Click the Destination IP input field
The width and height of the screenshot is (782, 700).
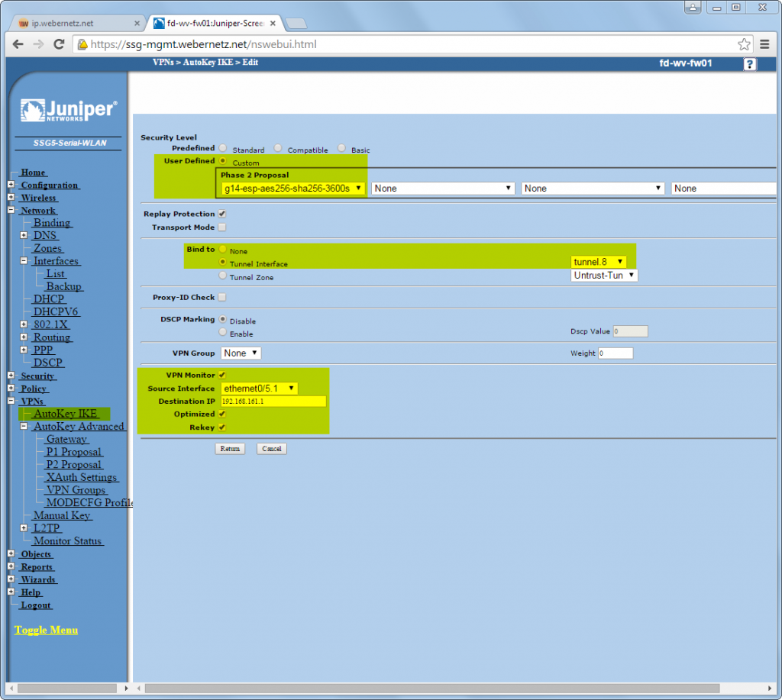tap(273, 402)
